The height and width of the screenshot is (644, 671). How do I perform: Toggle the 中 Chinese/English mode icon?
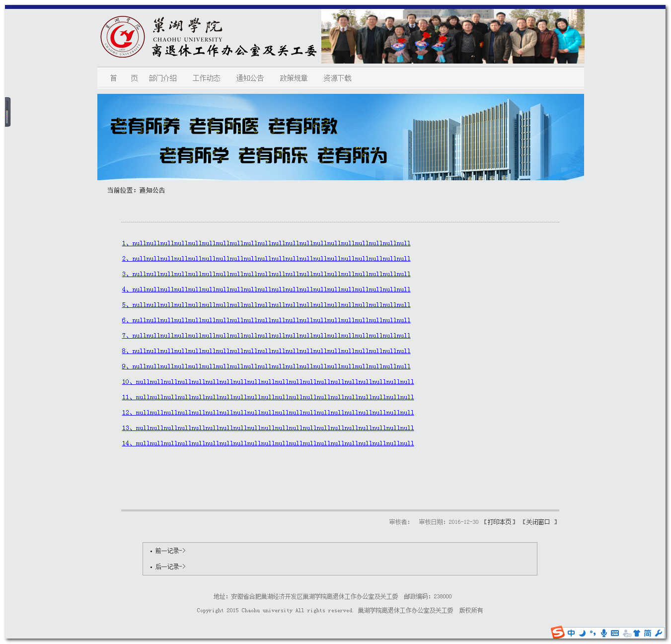pyautogui.click(x=571, y=633)
